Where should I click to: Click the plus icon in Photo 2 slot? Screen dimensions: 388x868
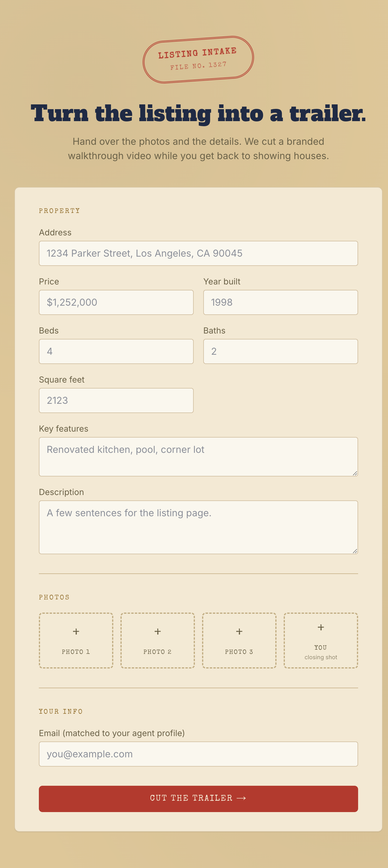[158, 631]
